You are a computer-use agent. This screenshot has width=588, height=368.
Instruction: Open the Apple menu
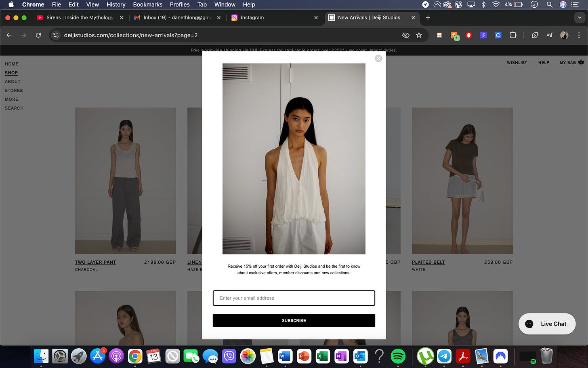click(x=11, y=4)
